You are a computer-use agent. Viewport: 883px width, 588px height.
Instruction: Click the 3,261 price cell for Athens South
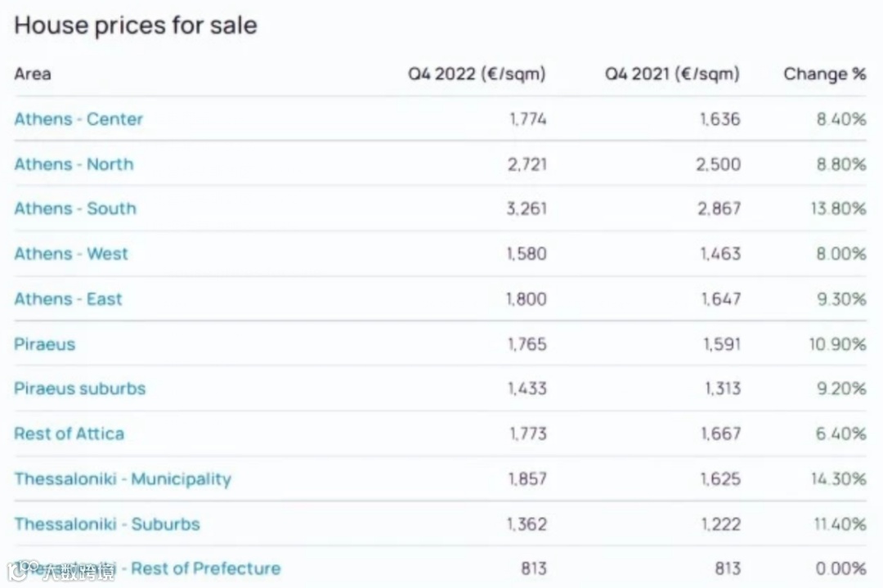coord(527,209)
